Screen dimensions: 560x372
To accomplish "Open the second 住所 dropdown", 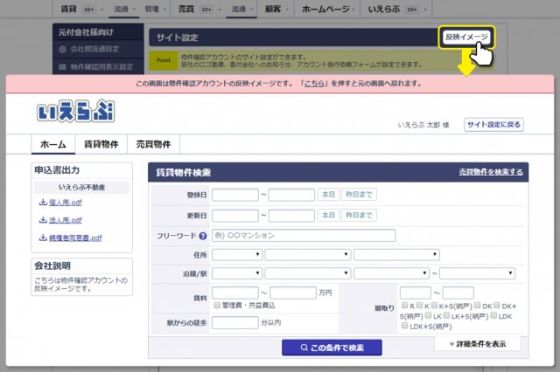I will click(308, 255).
